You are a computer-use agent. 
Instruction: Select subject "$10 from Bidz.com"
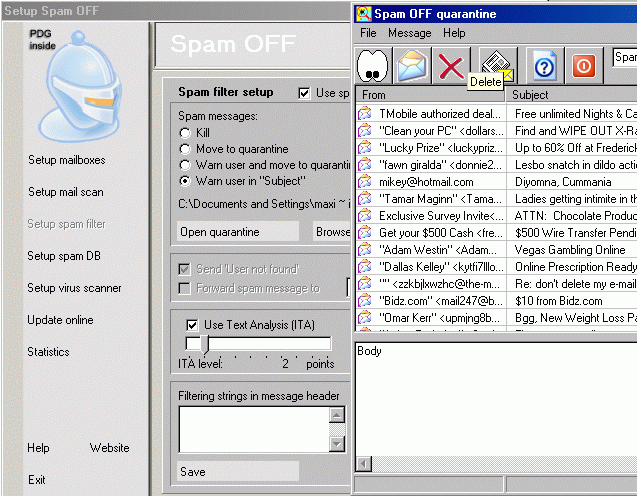tap(559, 301)
